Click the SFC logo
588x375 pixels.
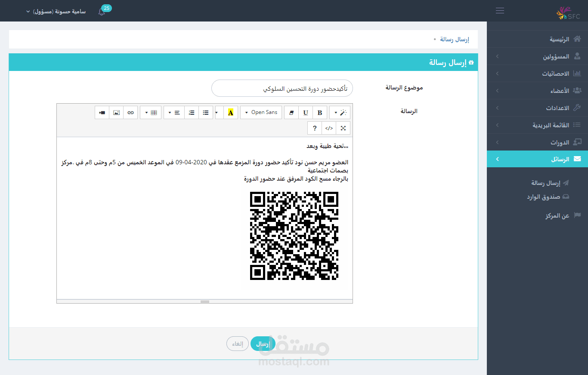[568, 13]
